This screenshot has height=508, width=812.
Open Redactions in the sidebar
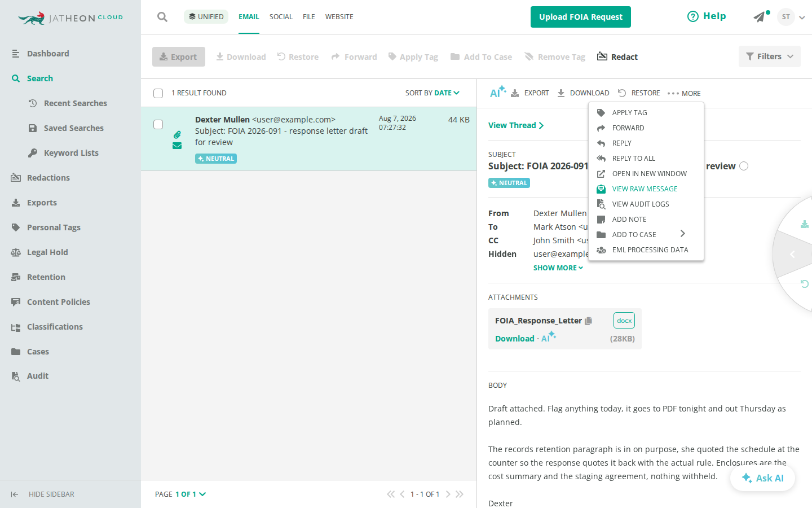tap(48, 178)
